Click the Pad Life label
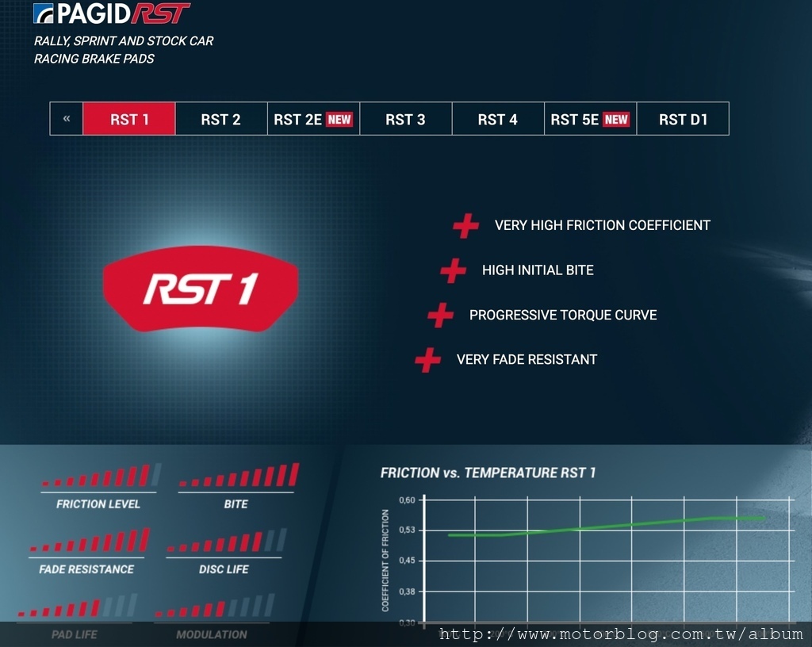 (74, 634)
